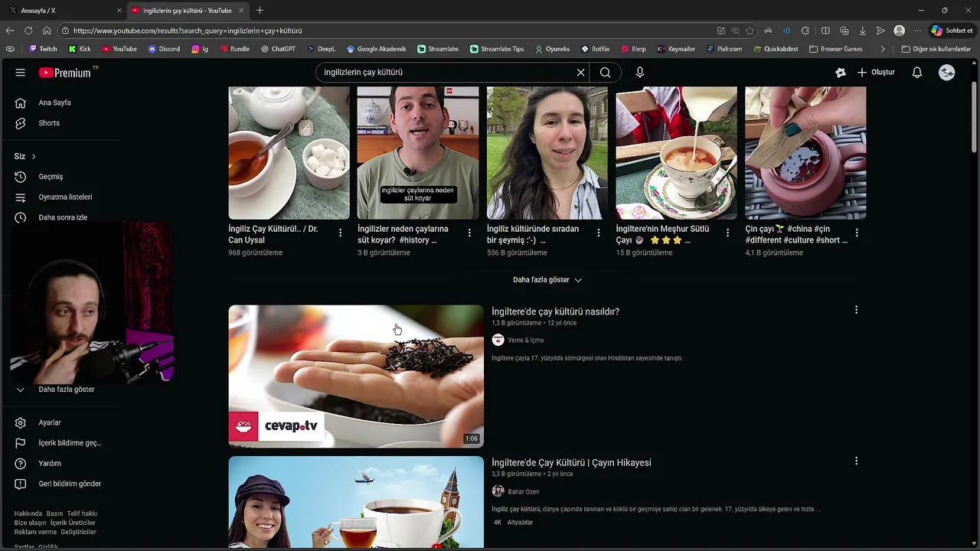Toggle split screen view icon

pos(825,31)
